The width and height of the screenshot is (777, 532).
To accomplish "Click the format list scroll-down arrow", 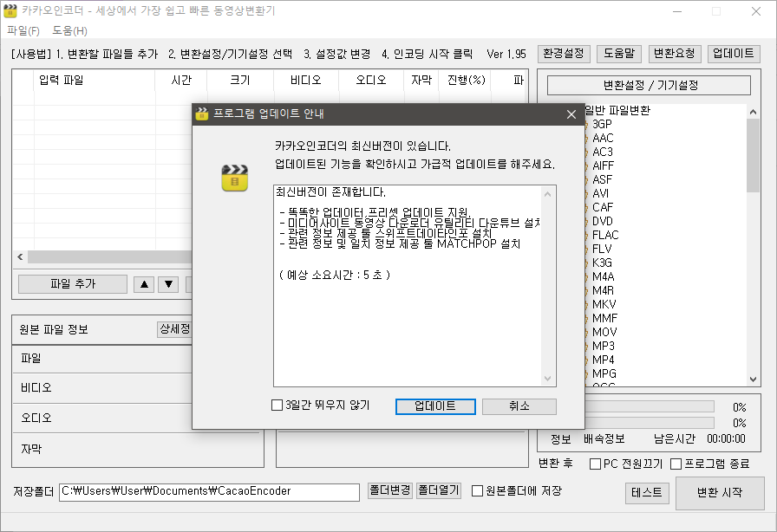I will coord(754,380).
